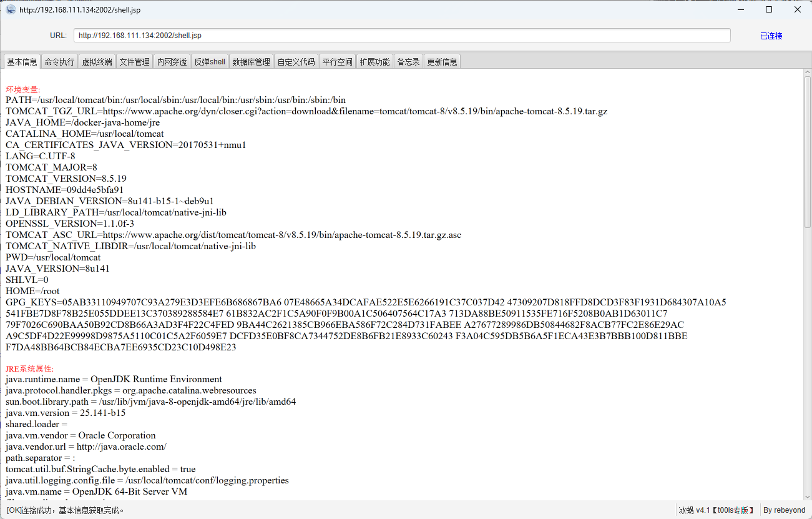812x519 pixels.
Task: Open the 命令执行 tab
Action: 59,62
